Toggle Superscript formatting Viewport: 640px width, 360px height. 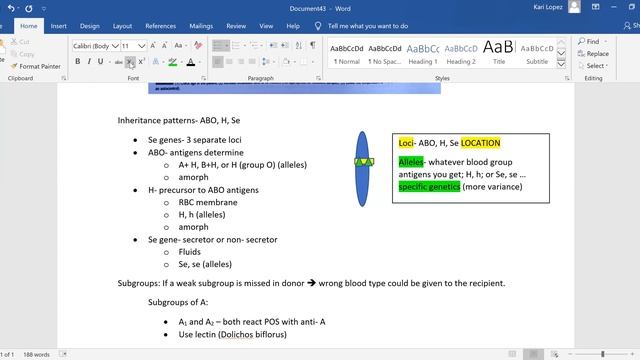(142, 62)
